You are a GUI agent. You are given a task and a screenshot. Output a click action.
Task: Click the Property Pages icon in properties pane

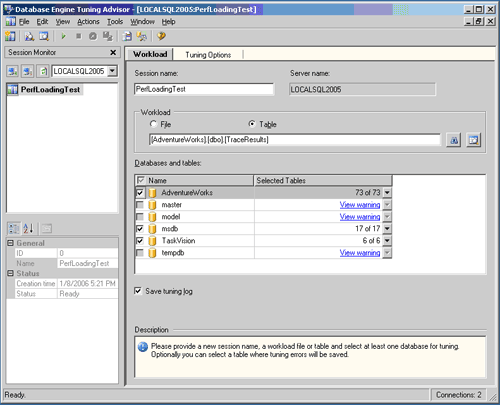tap(47, 229)
